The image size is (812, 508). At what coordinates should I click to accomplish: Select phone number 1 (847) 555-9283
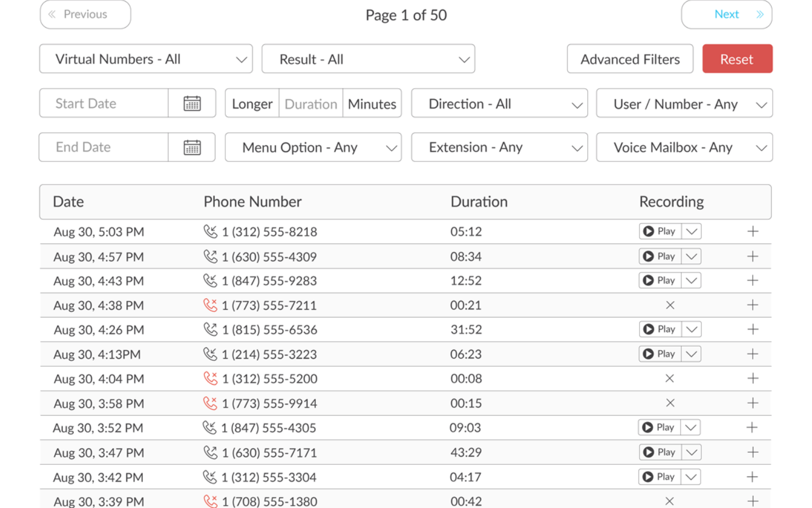(x=269, y=281)
